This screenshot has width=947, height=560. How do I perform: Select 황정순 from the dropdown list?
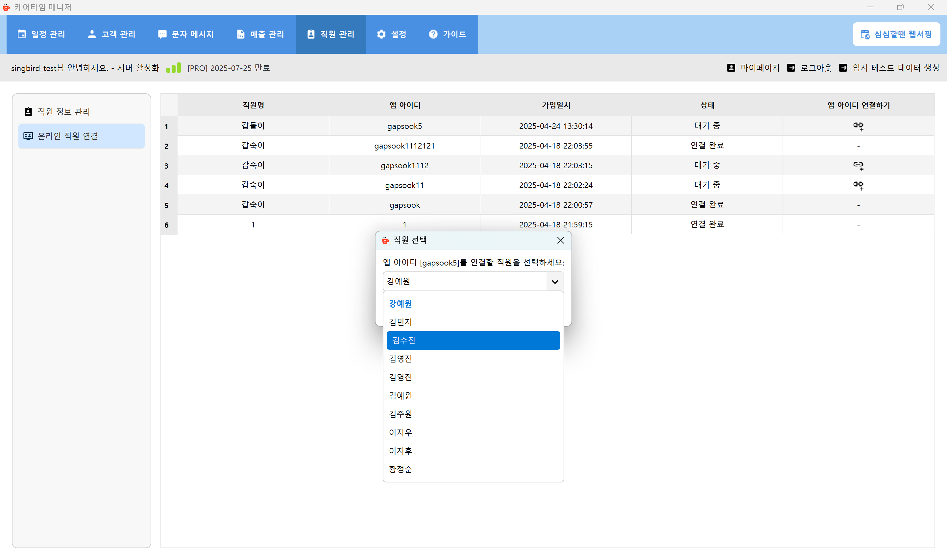[400, 469]
